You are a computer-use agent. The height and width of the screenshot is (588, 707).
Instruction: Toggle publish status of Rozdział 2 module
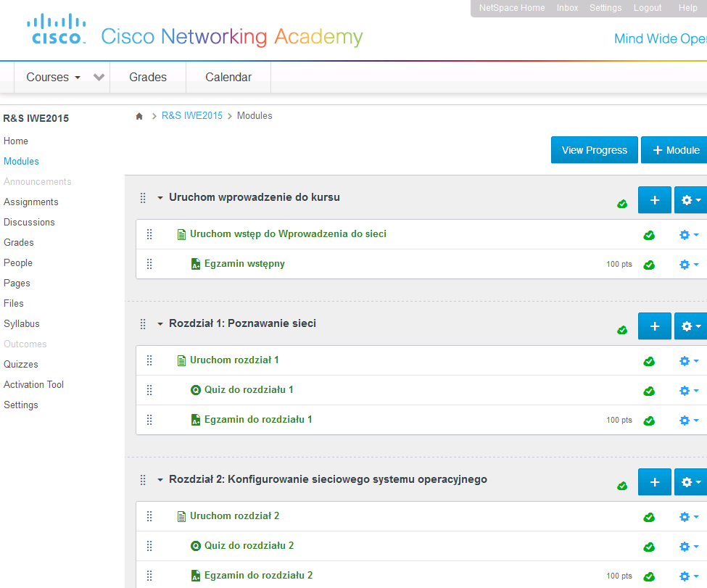click(622, 486)
